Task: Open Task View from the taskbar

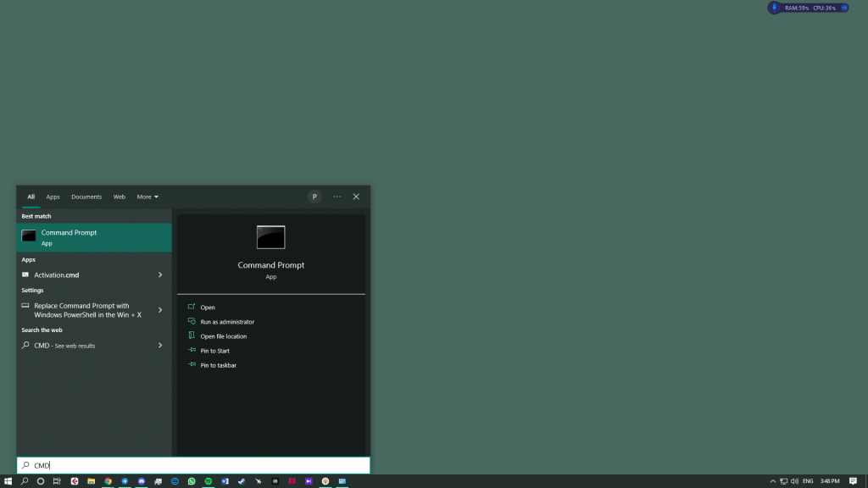Action: 55,480
